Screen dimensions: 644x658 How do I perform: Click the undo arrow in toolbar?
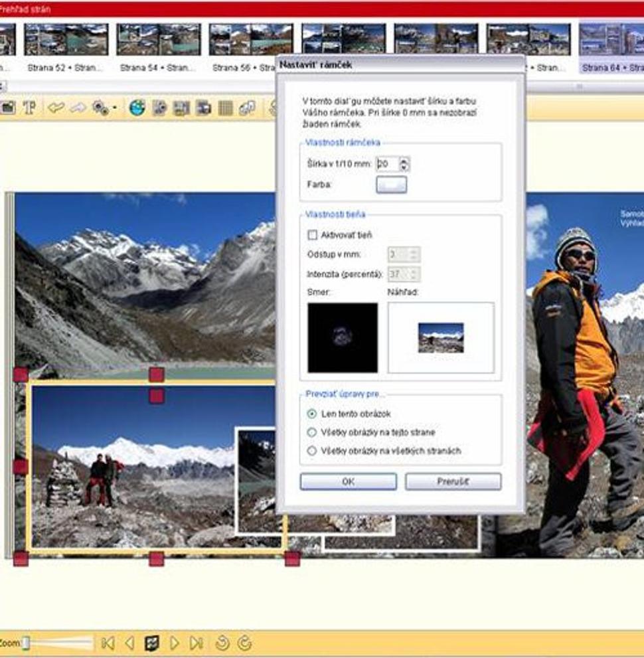point(56,108)
